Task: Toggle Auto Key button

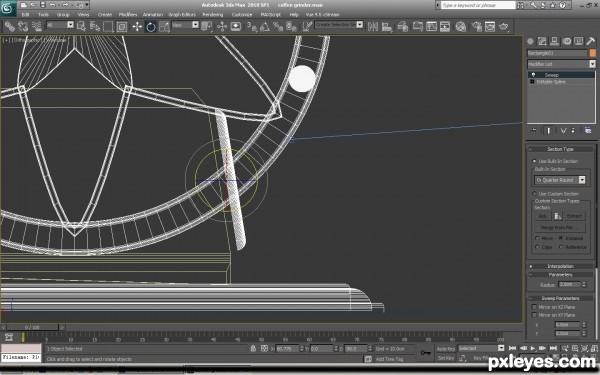Action: click(446, 349)
